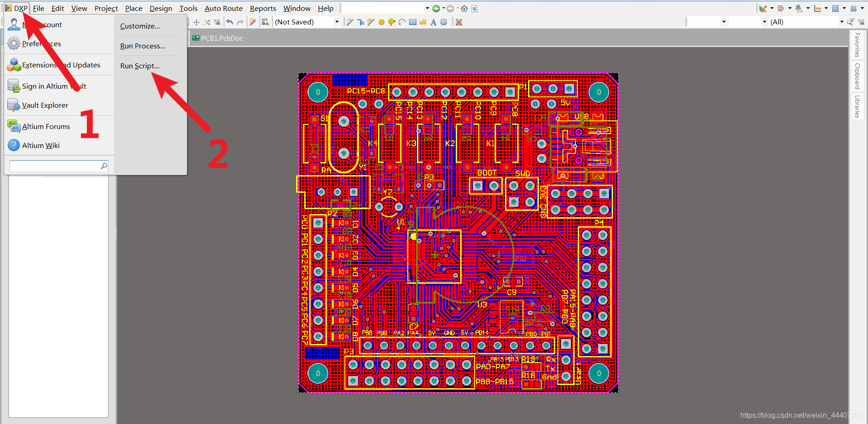This screenshot has height=424, width=868.
Task: Open Altium Forums link
Action: tap(46, 126)
